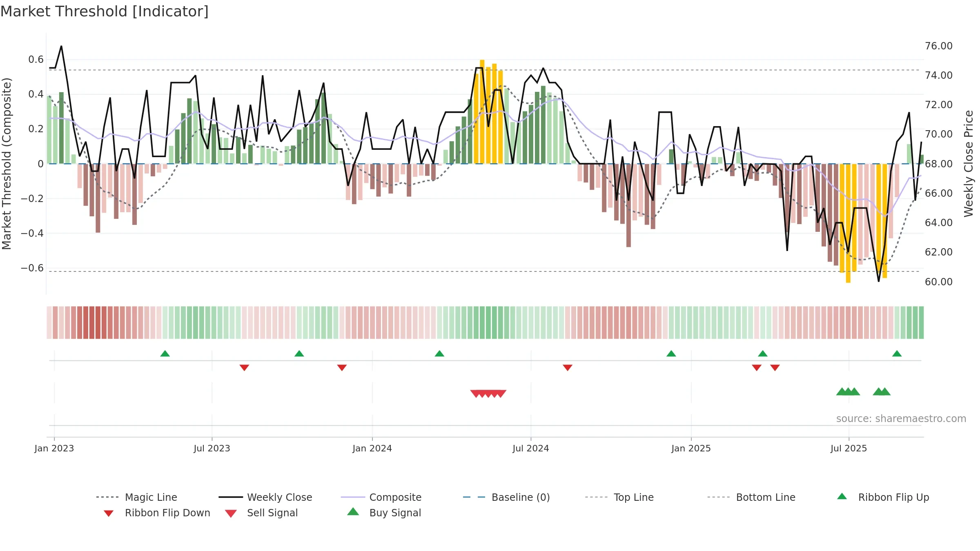Screen dimensions: 980x551
Task: Click the 64.00 price tick on right axis
Action: pyautogui.click(x=939, y=222)
